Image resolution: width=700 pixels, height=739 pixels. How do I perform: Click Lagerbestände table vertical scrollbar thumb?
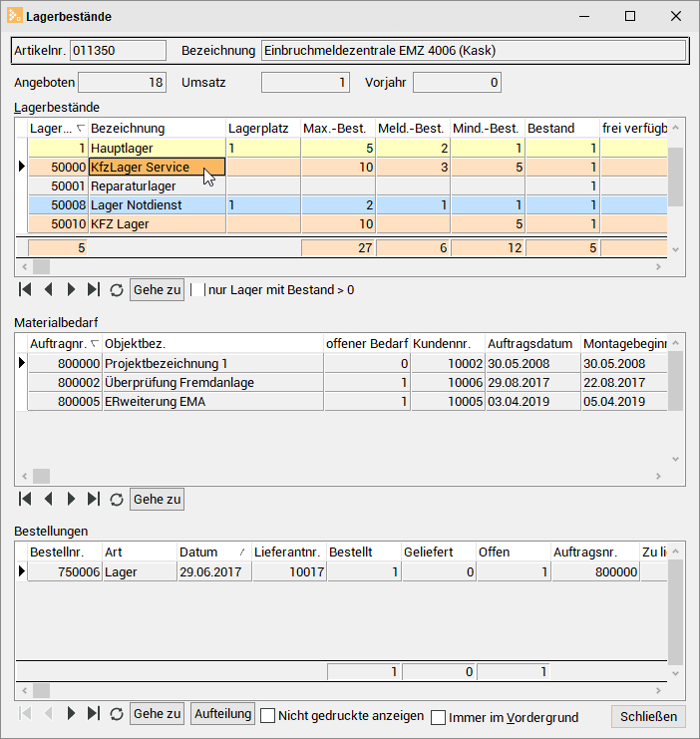tap(675, 177)
